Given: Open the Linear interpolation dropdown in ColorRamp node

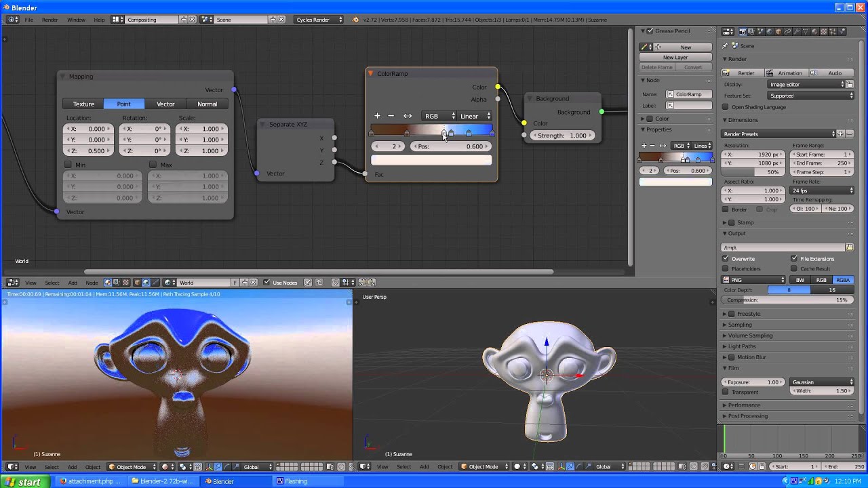Looking at the screenshot, I should (x=475, y=116).
